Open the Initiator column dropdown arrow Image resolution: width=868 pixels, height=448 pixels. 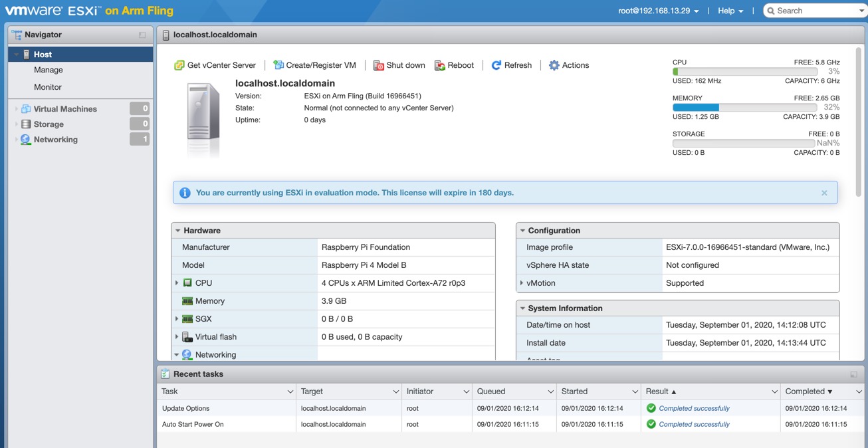[466, 392]
